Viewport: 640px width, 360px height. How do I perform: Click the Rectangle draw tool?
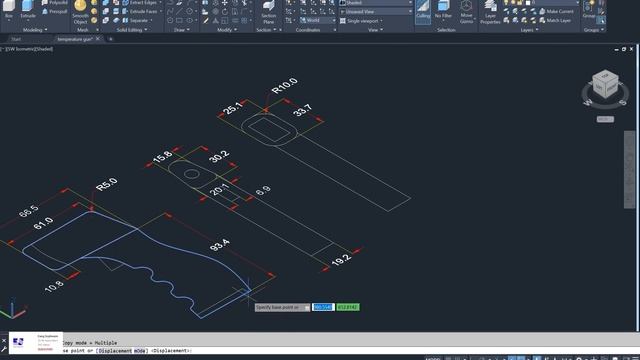180,20
